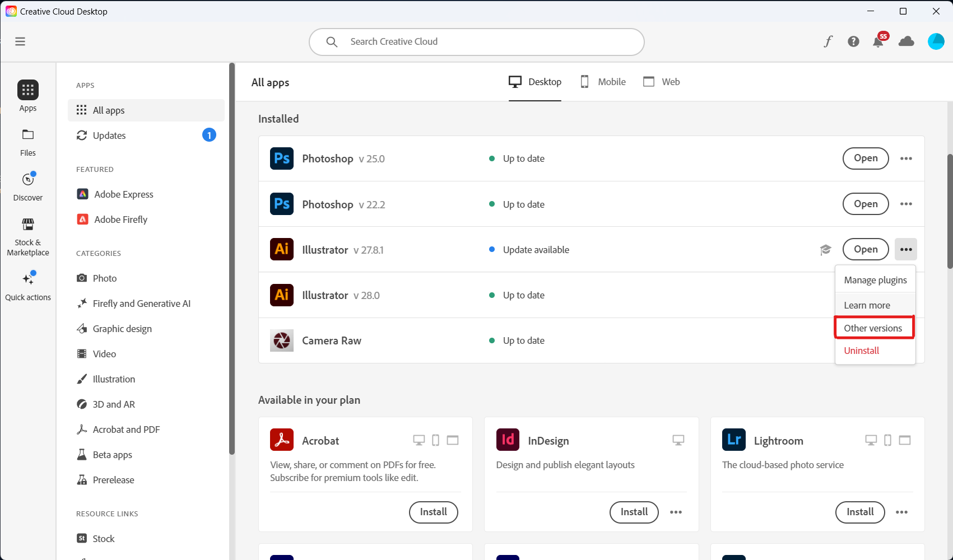Open the hamburger menu icon
Viewport: 953px width, 560px height.
tap(20, 41)
